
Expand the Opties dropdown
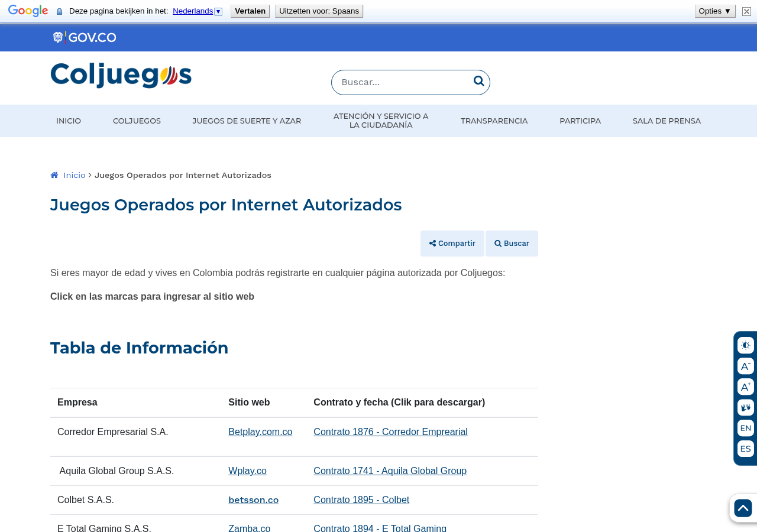[715, 11]
